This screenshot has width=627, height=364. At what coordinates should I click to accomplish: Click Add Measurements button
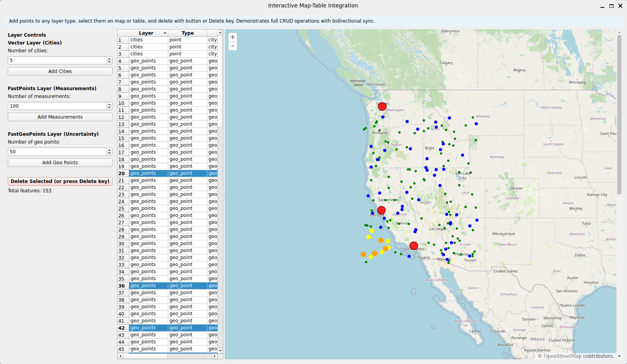pos(60,117)
